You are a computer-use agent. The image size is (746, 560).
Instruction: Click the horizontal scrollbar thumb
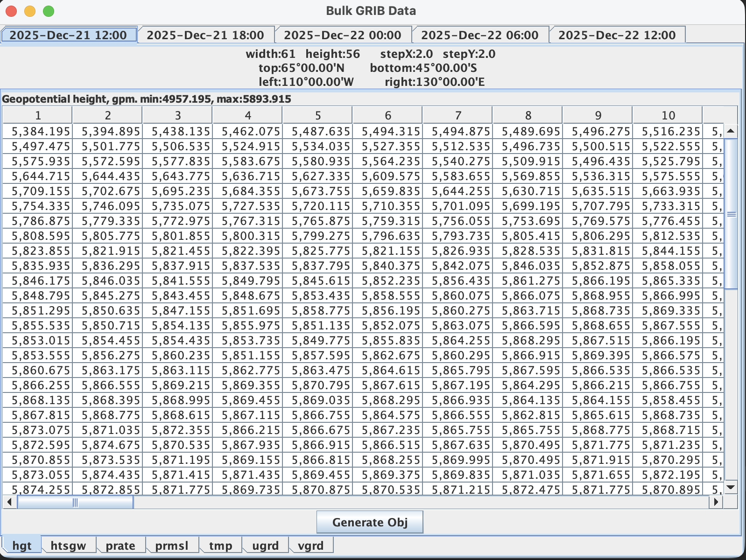tap(75, 502)
